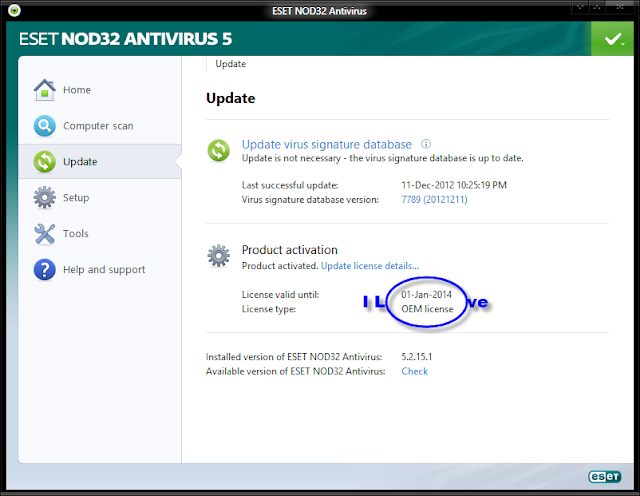Viewport: 640px width, 496px height.
Task: Click the large green update database icon
Action: click(218, 150)
